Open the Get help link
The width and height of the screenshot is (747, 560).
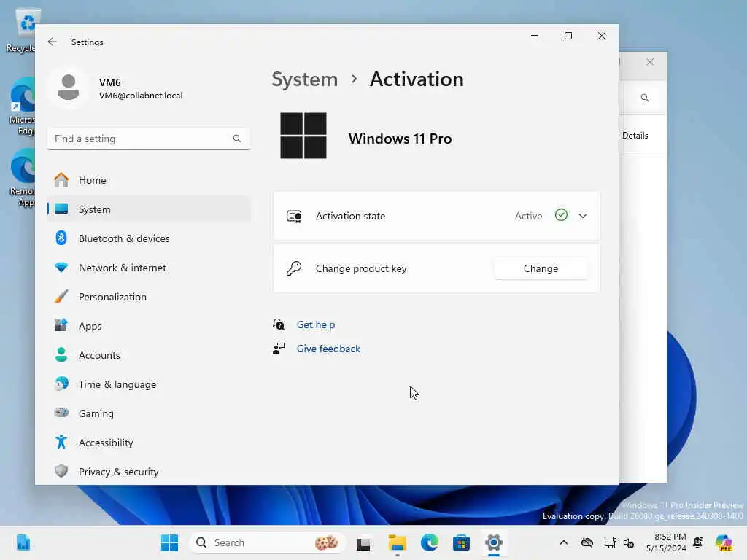(315, 324)
